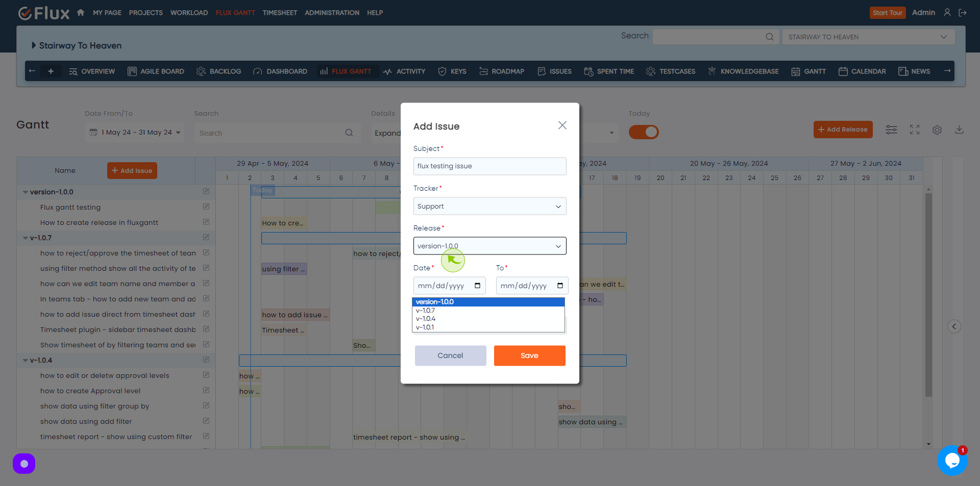Click the search magnifier in header
Image resolution: width=980 pixels, height=486 pixels.
[x=770, y=37]
